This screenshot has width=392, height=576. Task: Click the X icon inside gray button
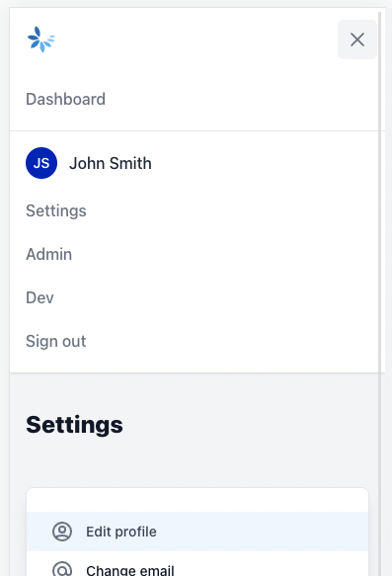coord(357,40)
